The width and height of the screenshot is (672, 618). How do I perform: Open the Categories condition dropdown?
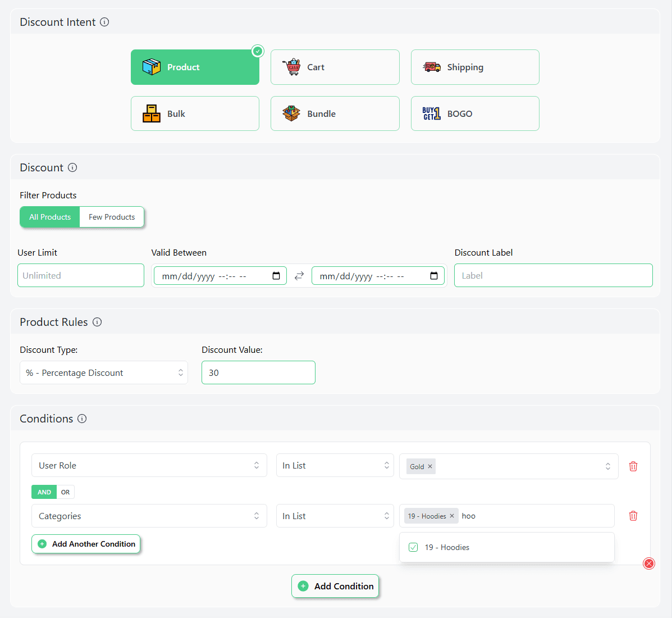[149, 516]
